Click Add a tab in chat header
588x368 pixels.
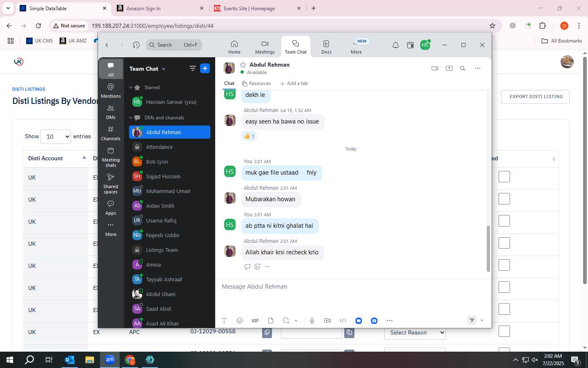tap(294, 83)
